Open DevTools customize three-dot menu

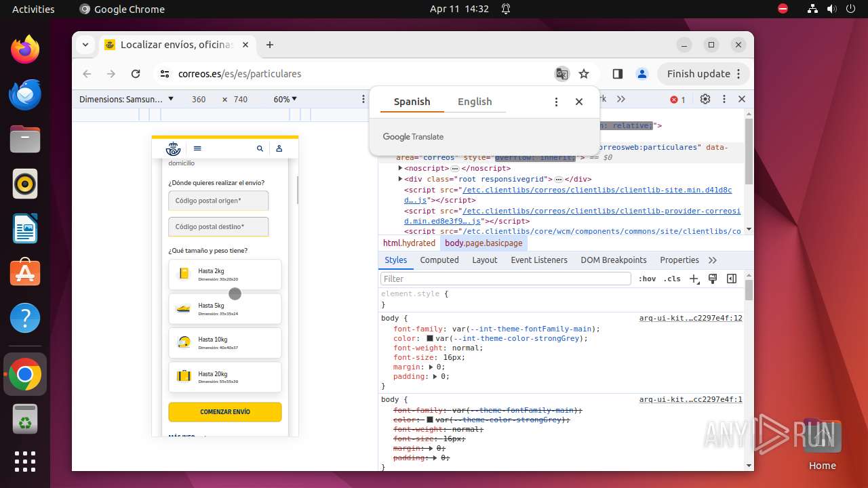click(x=724, y=99)
